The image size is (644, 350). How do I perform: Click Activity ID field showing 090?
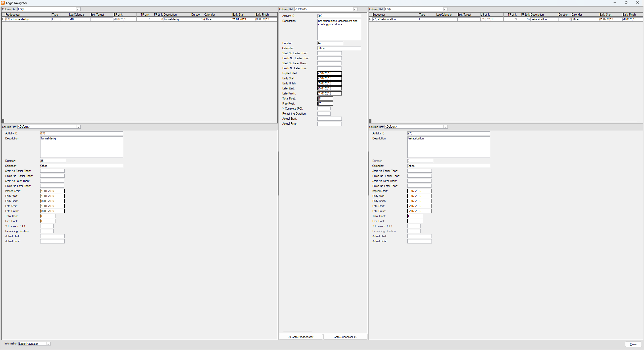[339, 16]
